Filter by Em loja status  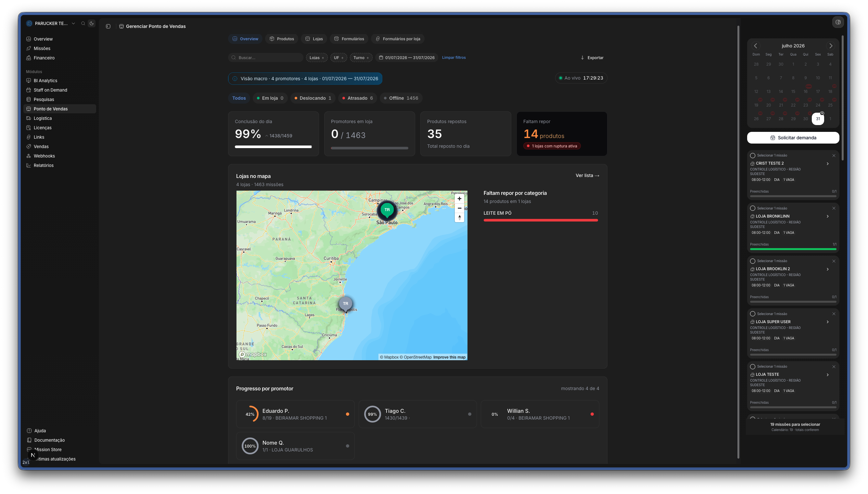tap(270, 98)
